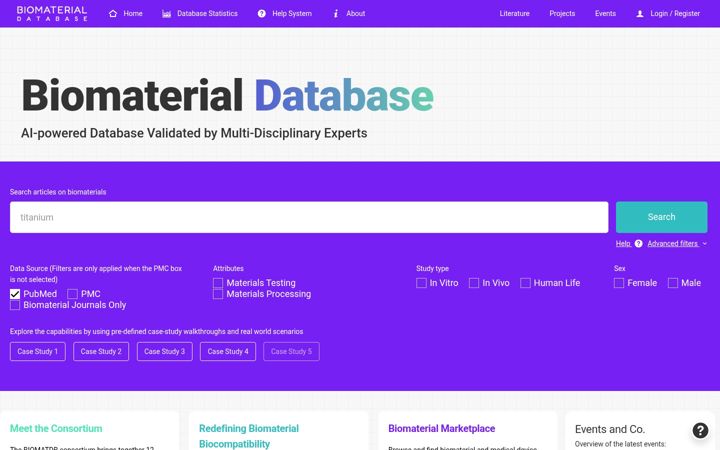Click the "Explore the capabilities" case-study text
This screenshot has width=720, height=450.
(156, 332)
